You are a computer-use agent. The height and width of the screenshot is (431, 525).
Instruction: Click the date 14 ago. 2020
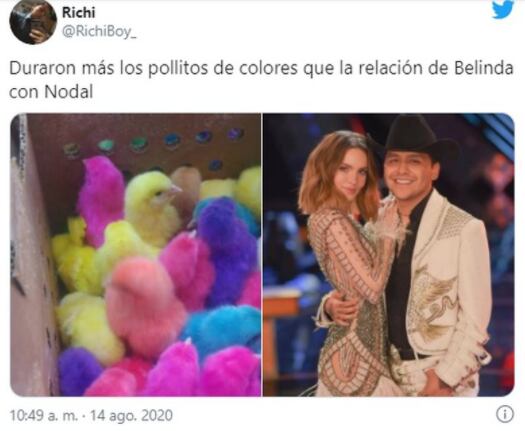coord(132,416)
